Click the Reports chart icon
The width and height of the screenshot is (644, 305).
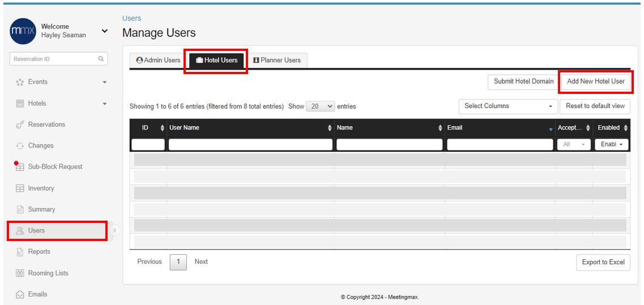tap(20, 252)
